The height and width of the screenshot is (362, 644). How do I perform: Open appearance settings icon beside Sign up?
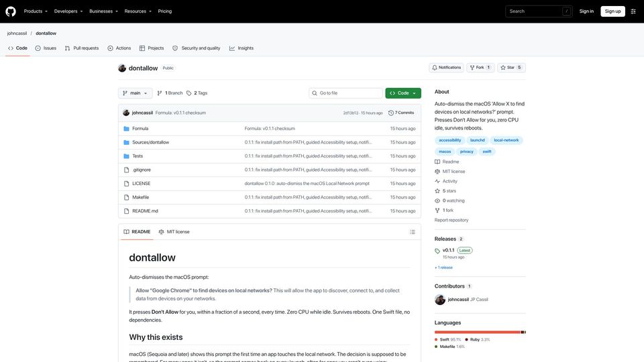(x=633, y=11)
